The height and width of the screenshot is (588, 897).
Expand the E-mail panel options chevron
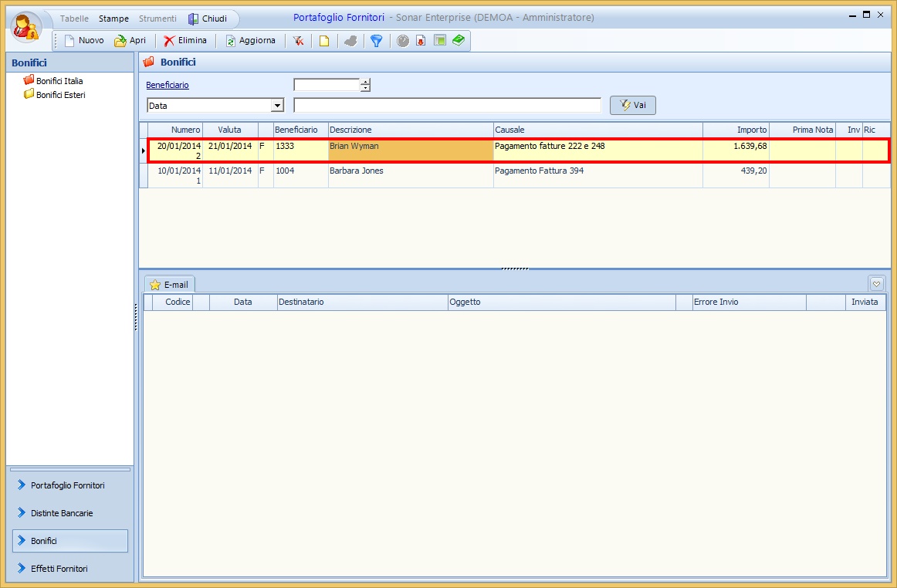[x=876, y=283]
